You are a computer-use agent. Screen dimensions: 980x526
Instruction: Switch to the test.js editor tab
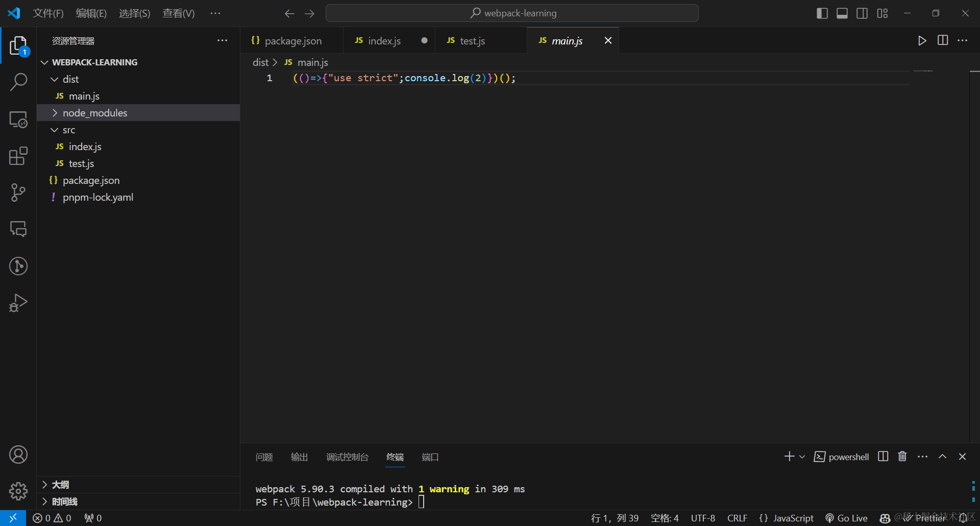[x=481, y=41]
